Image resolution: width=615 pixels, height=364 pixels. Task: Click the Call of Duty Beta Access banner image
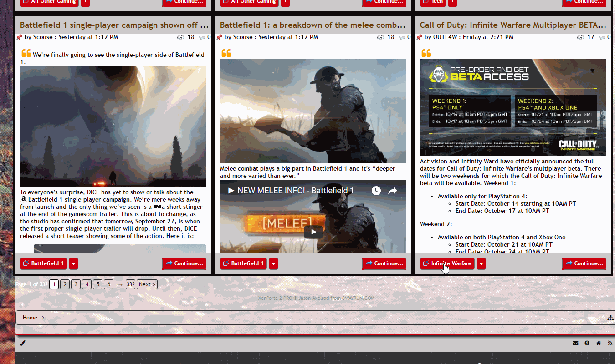tap(513, 107)
